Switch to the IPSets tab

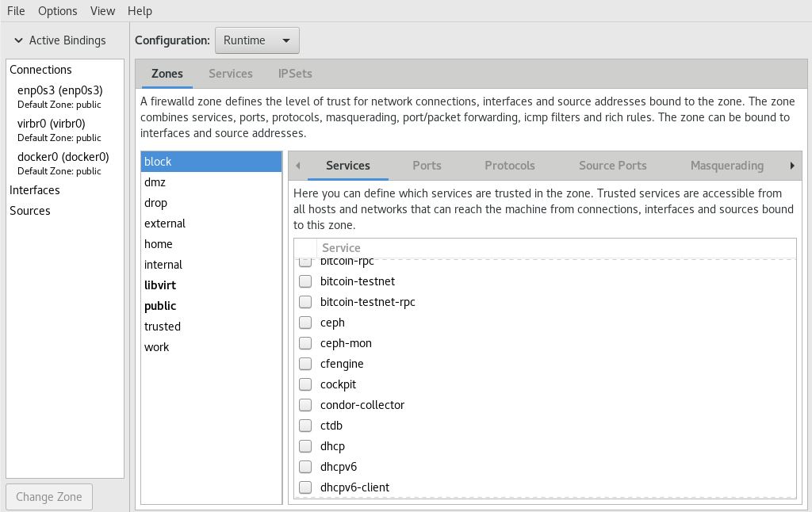tap(294, 73)
